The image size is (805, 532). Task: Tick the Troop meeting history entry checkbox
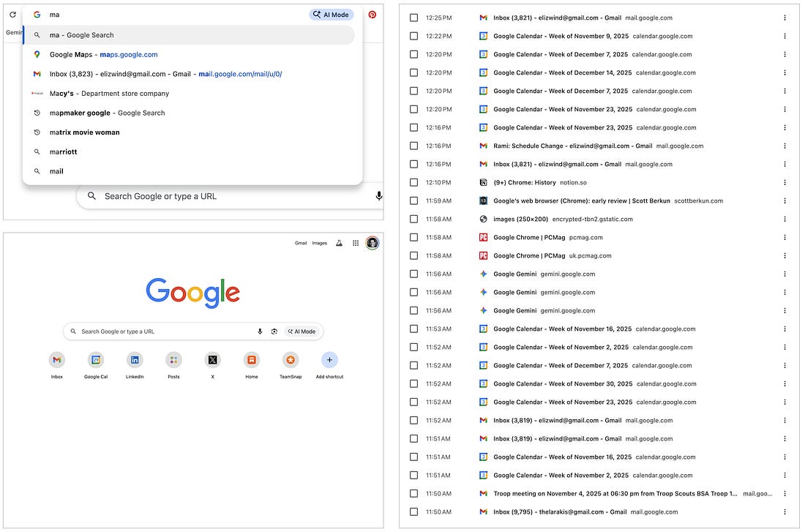click(413, 494)
